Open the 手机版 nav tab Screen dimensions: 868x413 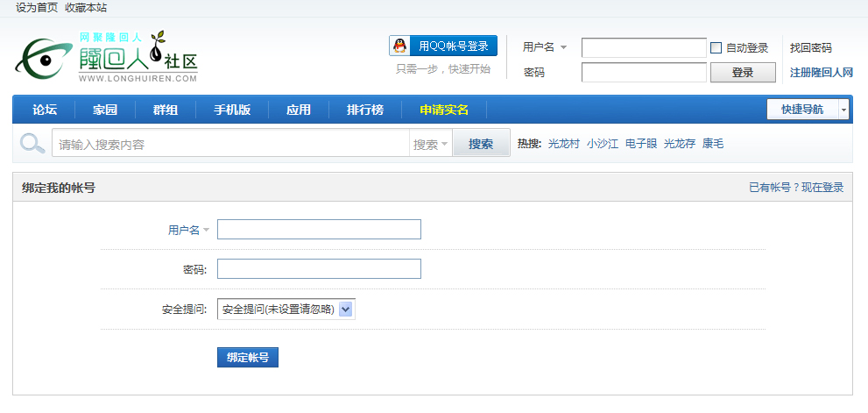tap(232, 110)
